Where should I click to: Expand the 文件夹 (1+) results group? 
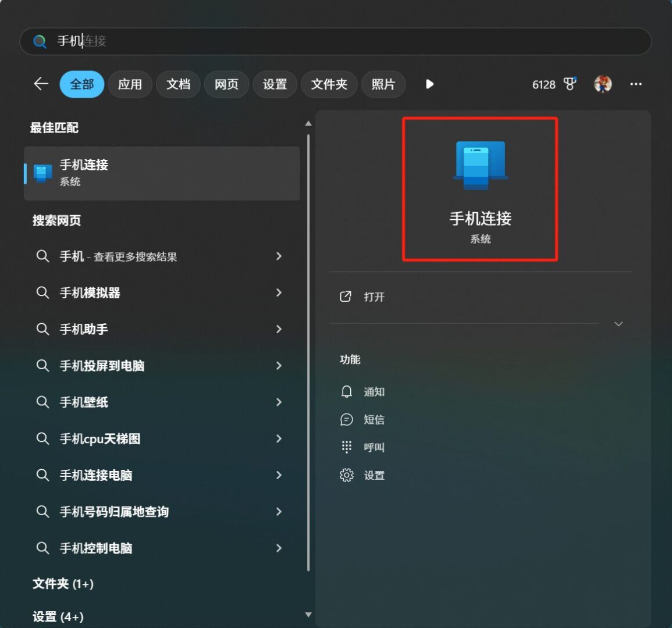coord(63,583)
